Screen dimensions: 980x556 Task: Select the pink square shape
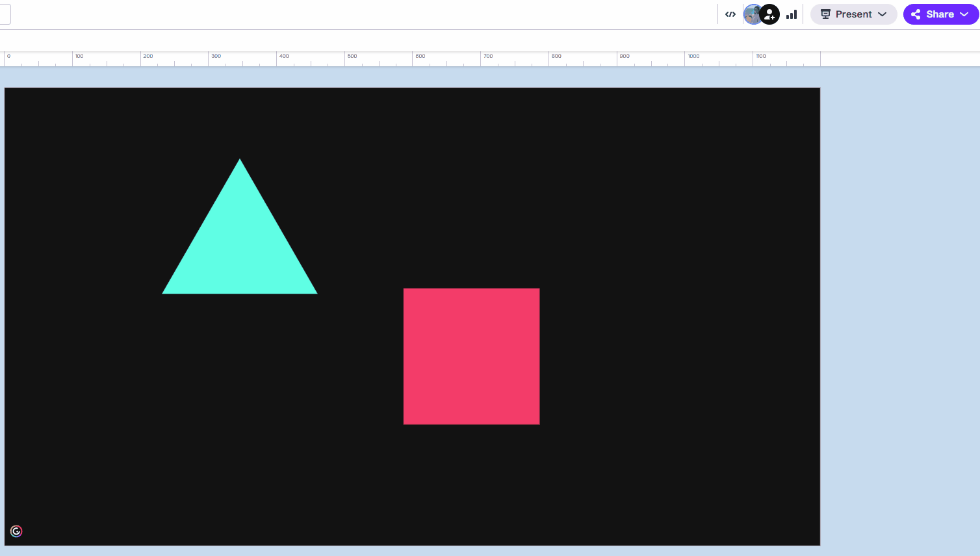click(x=471, y=356)
